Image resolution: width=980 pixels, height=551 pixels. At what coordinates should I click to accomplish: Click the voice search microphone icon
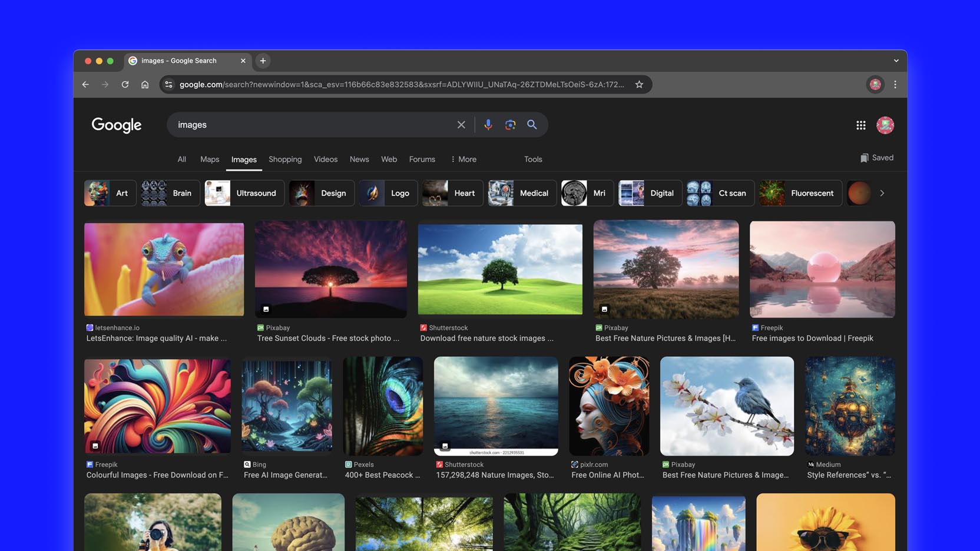(x=488, y=125)
